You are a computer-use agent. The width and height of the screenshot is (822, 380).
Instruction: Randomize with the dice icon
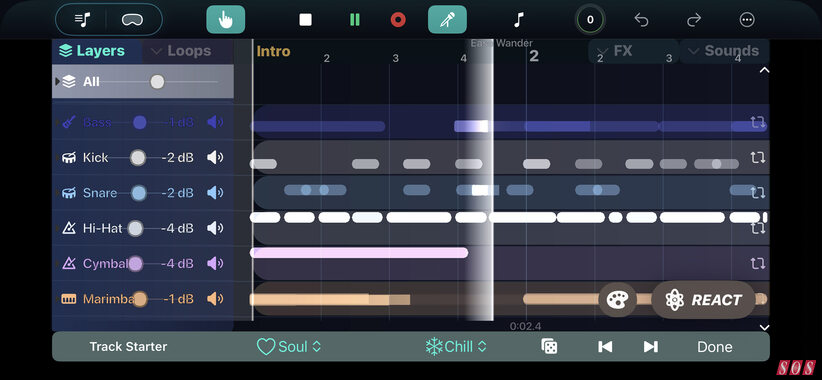pos(549,346)
